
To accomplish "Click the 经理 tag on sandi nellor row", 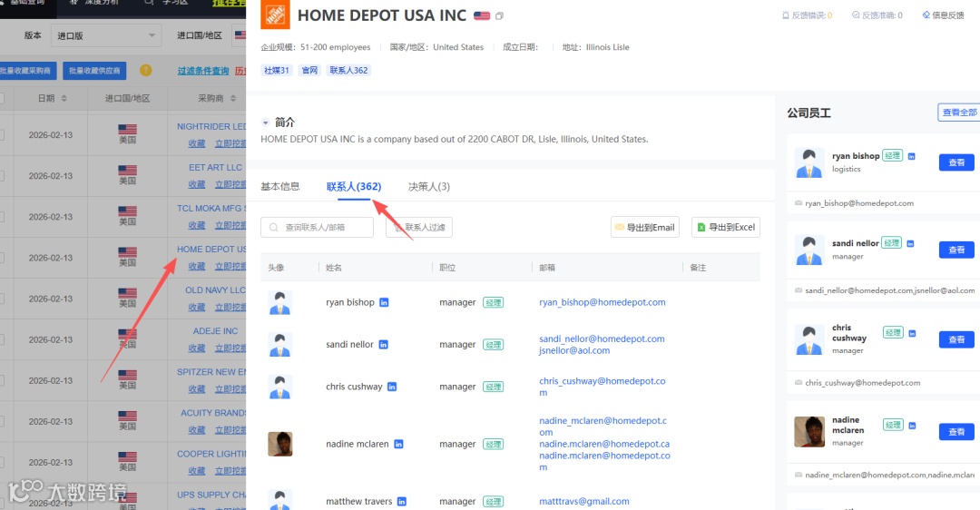I will click(493, 344).
